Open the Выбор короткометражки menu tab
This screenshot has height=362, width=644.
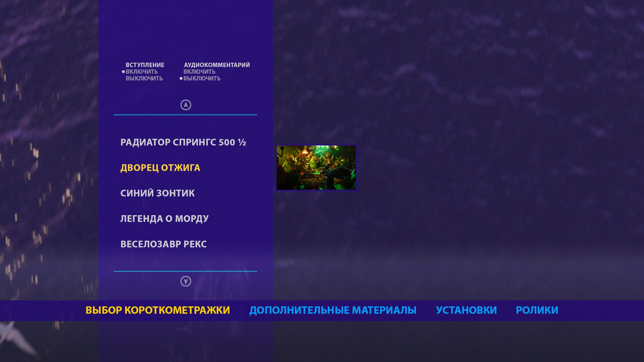[x=158, y=310]
